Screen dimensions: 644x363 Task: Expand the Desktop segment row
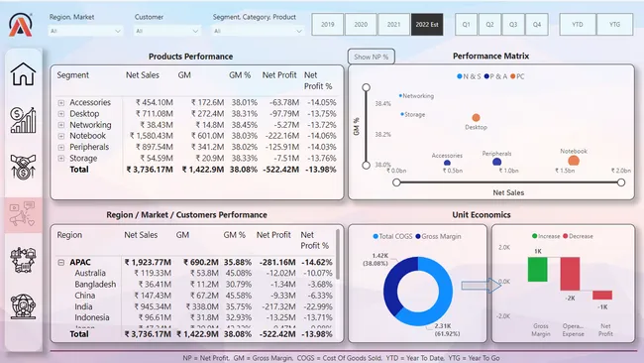click(61, 113)
